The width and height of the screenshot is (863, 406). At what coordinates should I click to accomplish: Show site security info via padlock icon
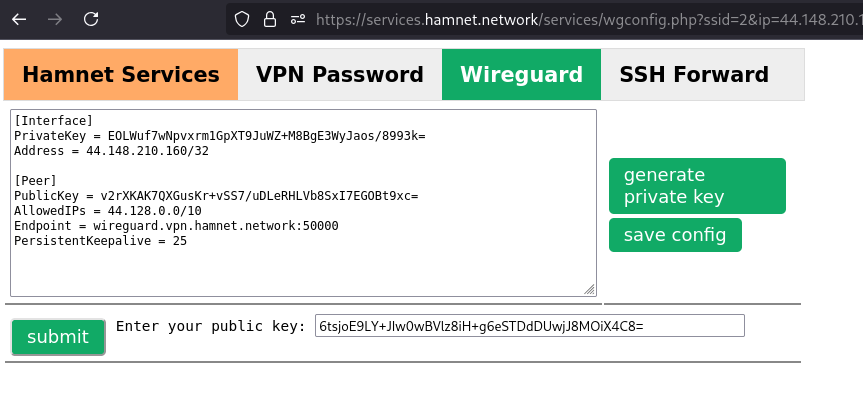coord(270,20)
